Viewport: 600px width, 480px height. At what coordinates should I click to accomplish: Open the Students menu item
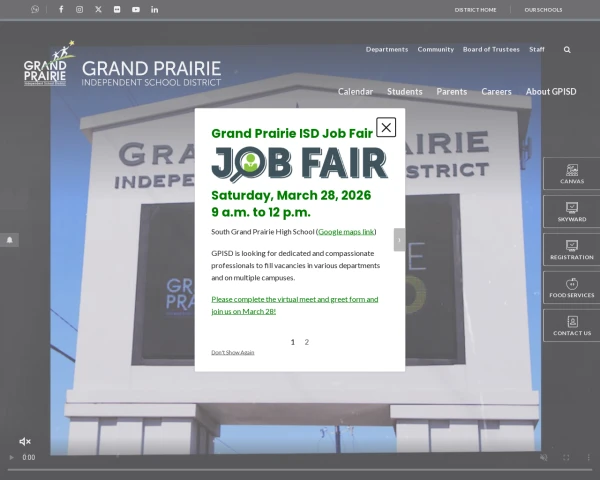coord(405,91)
